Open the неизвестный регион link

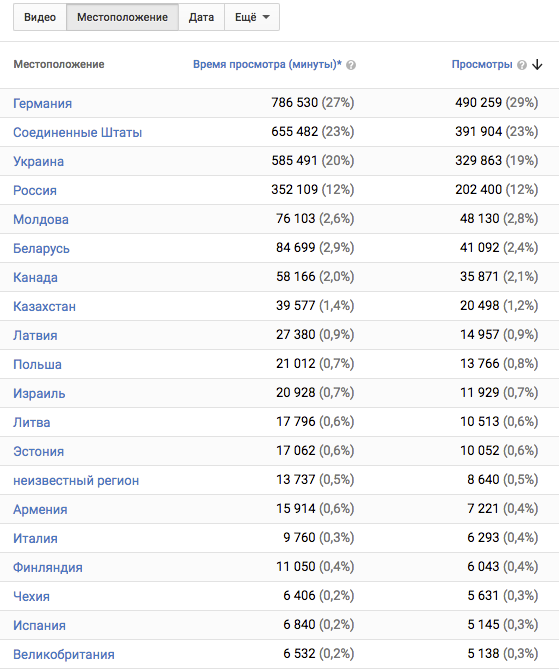point(76,480)
